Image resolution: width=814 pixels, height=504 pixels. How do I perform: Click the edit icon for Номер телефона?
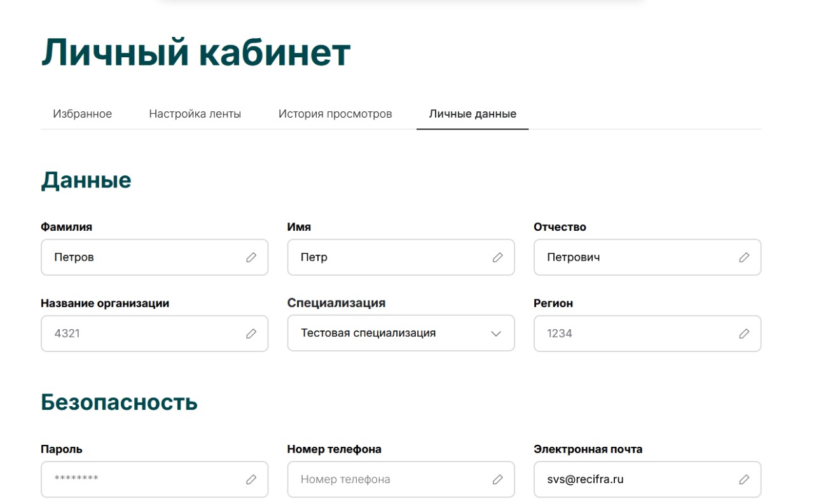point(498,479)
